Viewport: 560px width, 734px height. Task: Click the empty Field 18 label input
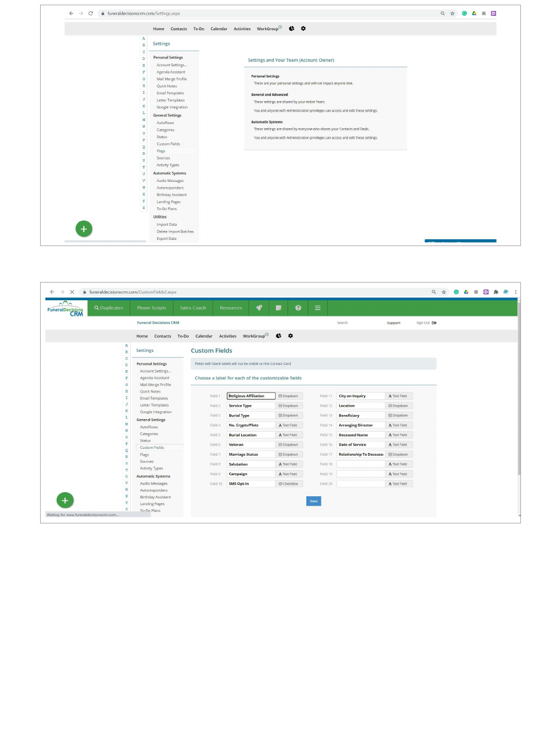360,464
